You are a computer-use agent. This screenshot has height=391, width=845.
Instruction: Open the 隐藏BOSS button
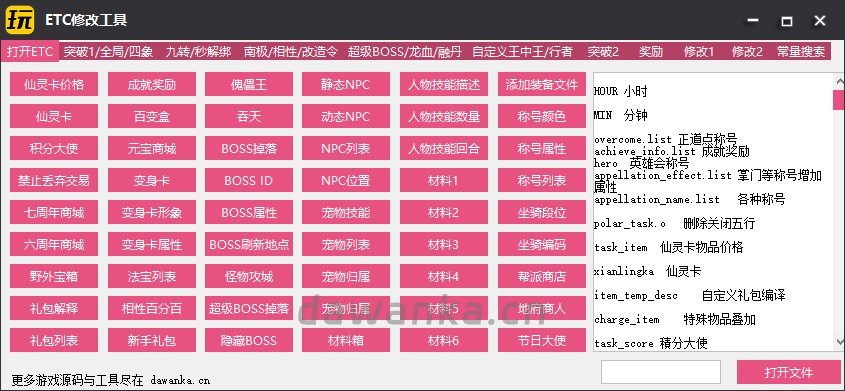[249, 340]
